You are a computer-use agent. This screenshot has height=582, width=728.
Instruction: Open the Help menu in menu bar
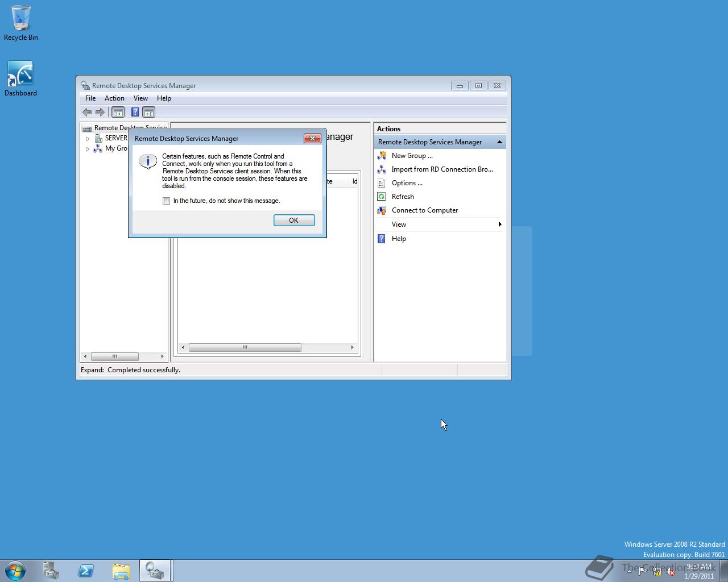tap(164, 98)
